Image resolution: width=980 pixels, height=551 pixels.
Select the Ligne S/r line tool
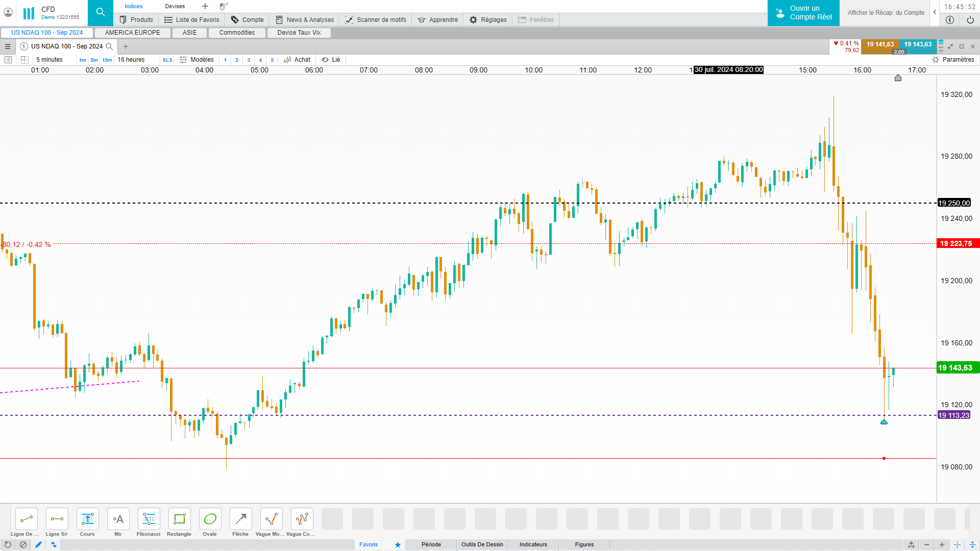pos(57,519)
